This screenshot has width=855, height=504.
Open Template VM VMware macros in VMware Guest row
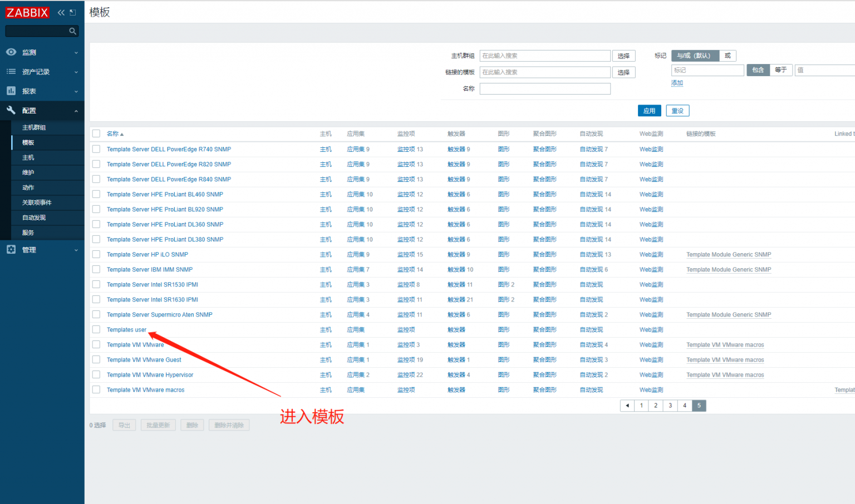[725, 360]
